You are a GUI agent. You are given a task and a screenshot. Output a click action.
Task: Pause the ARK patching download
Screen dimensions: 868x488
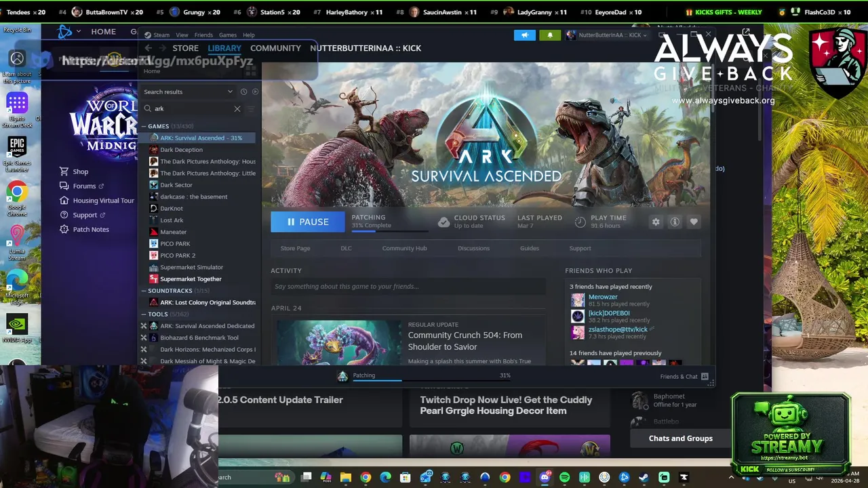308,222
